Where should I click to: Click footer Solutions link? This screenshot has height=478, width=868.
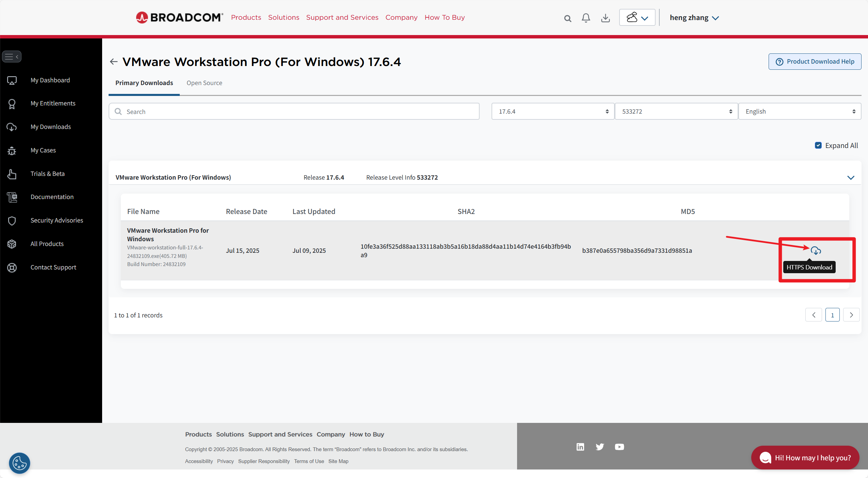(230, 434)
